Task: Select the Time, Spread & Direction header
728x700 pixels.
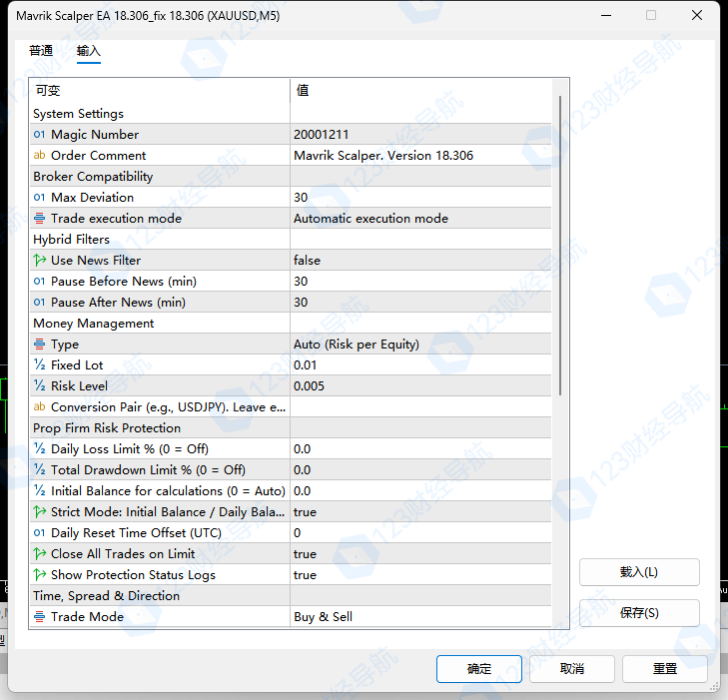Action: point(106,596)
